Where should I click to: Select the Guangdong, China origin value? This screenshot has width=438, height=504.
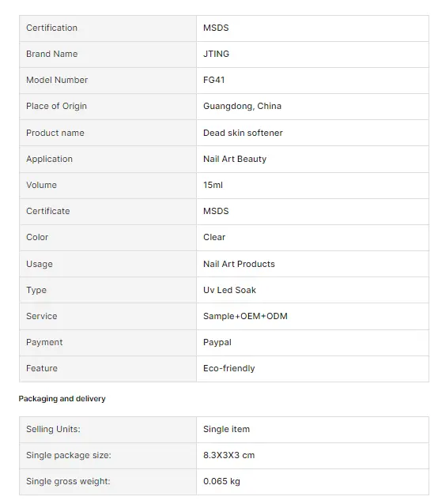(242, 106)
